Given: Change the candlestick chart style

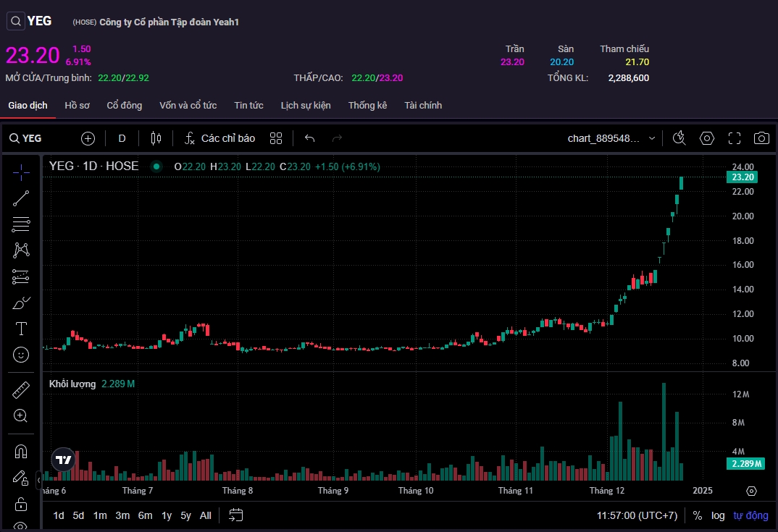Looking at the screenshot, I should pyautogui.click(x=156, y=138).
